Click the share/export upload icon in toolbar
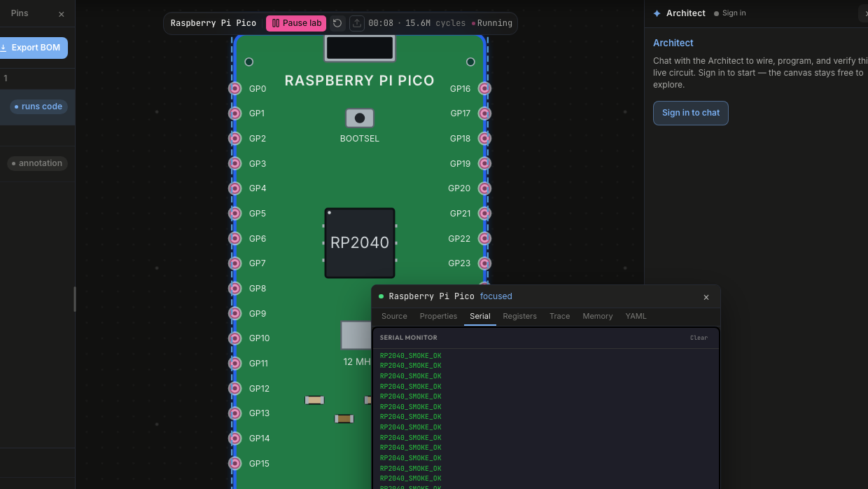Image resolution: width=868 pixels, height=489 pixels. tap(357, 23)
